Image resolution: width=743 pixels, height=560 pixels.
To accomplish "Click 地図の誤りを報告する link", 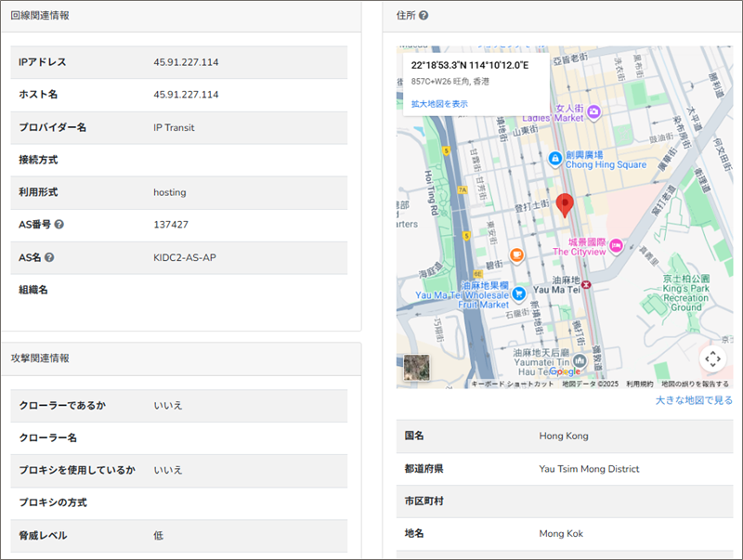I will click(x=695, y=384).
